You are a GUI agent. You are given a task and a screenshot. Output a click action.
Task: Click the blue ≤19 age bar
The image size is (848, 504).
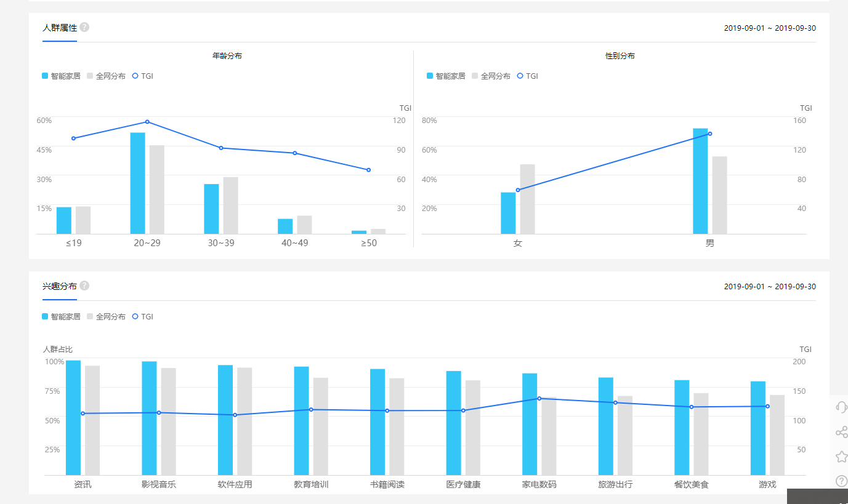tap(64, 220)
